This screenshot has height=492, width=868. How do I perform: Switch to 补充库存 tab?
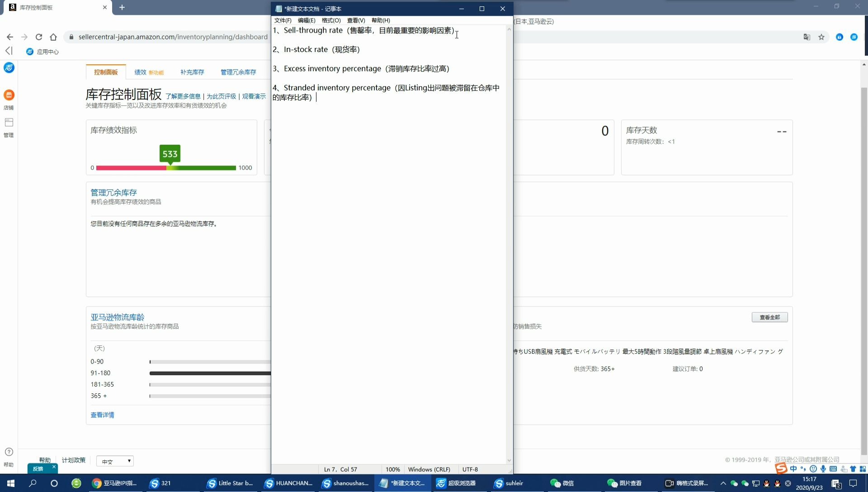click(x=192, y=72)
